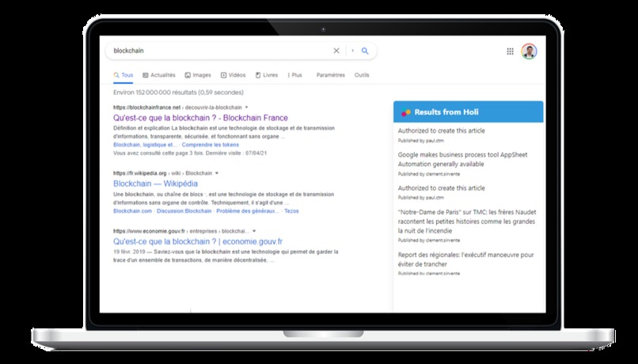Open the account profile avatar
Screen dimensions: 638x364
529,51
